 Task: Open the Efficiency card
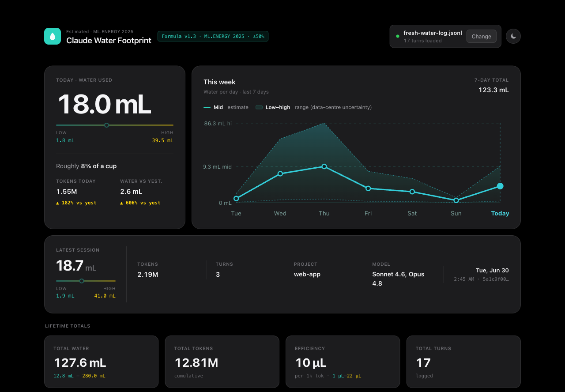[x=343, y=362]
